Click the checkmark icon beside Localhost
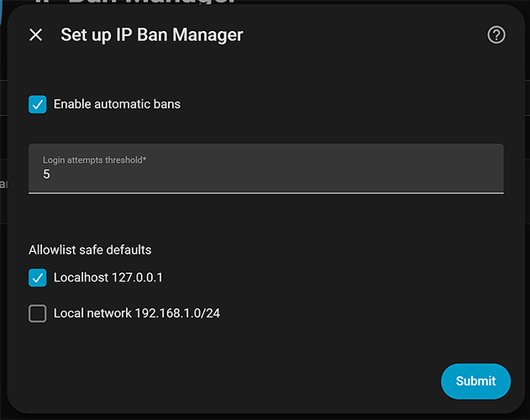This screenshot has width=530, height=420. [38, 278]
